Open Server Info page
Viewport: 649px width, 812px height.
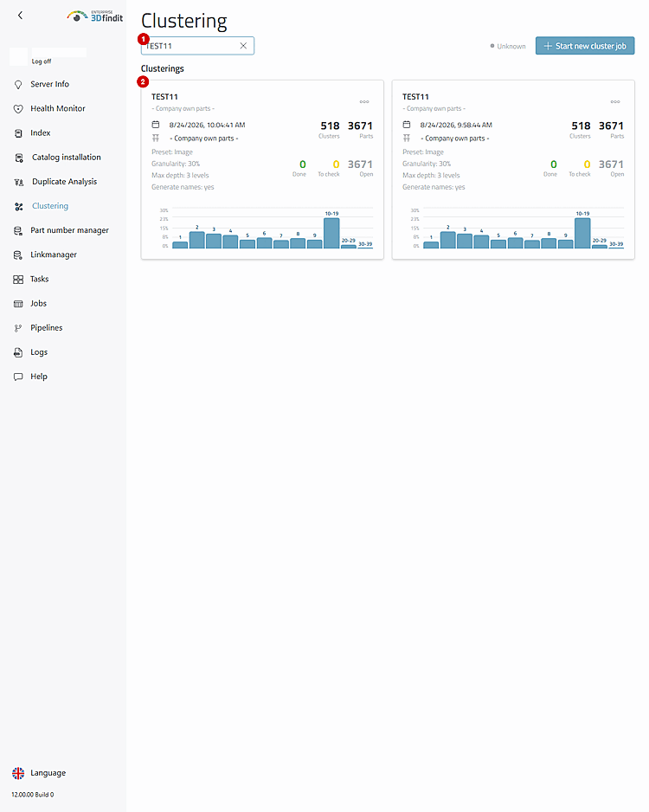coord(49,84)
